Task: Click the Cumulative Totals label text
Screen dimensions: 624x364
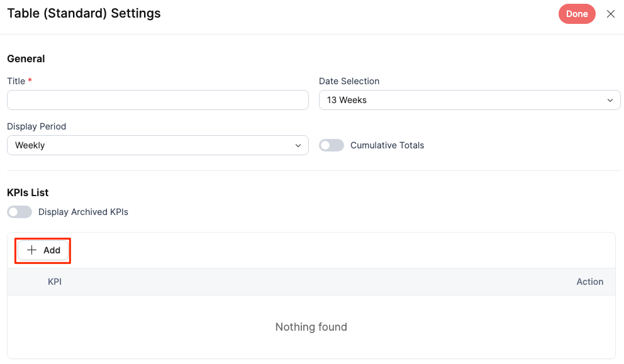Action: (x=387, y=145)
